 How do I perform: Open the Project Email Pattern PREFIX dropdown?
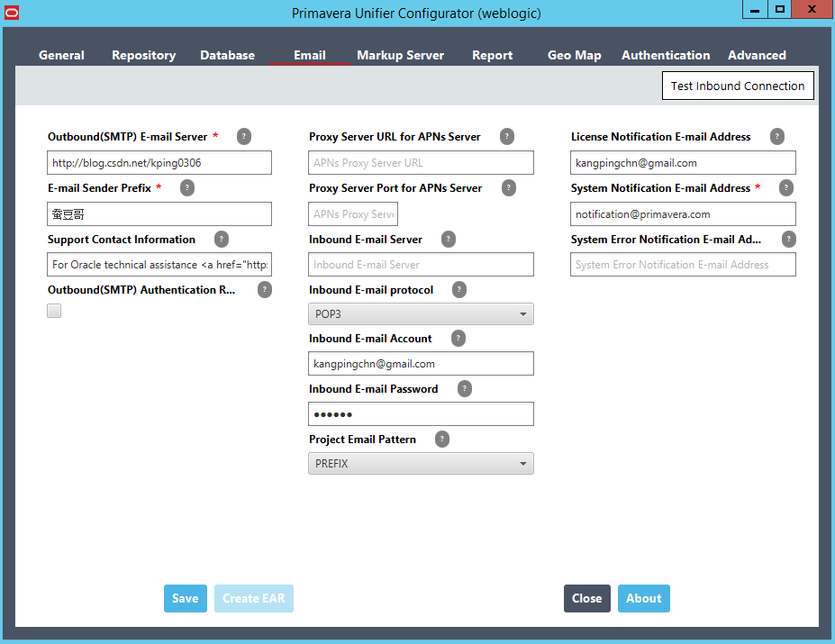(x=421, y=464)
